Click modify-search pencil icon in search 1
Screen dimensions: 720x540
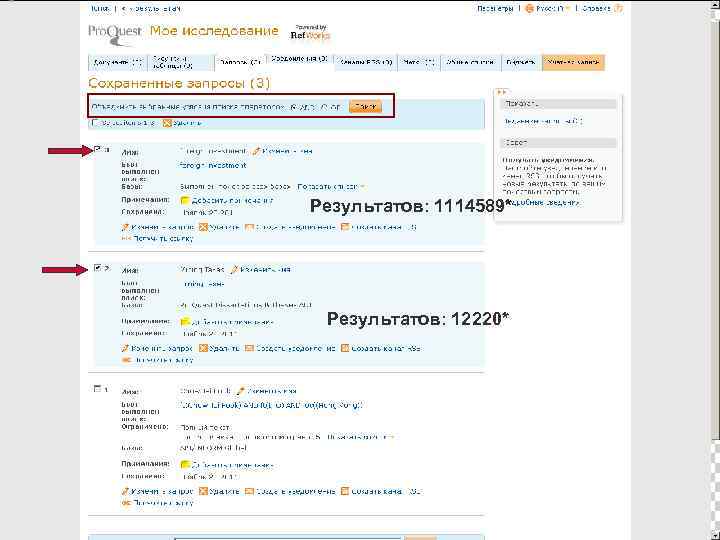click(x=125, y=491)
